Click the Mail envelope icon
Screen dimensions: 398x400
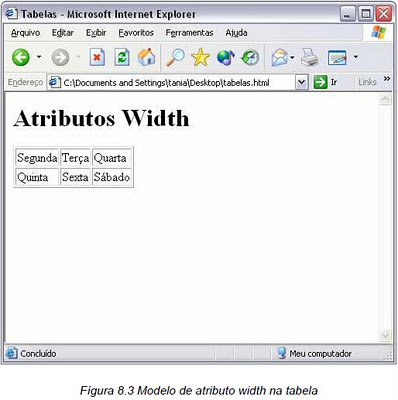pos(279,57)
